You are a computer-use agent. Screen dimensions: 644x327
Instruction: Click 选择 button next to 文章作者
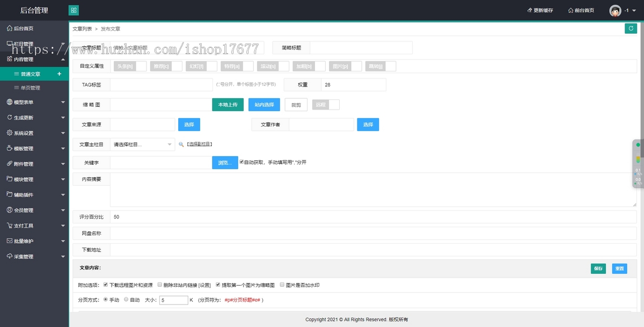click(x=368, y=125)
